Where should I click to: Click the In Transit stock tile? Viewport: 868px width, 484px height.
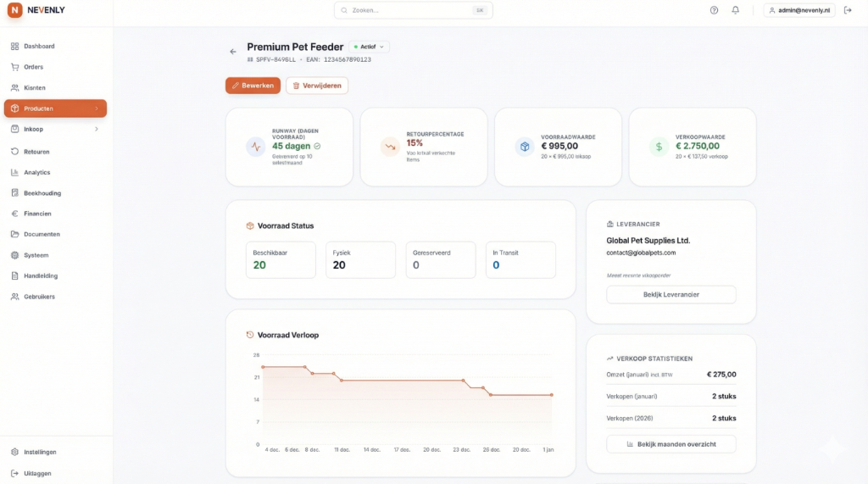521,259
